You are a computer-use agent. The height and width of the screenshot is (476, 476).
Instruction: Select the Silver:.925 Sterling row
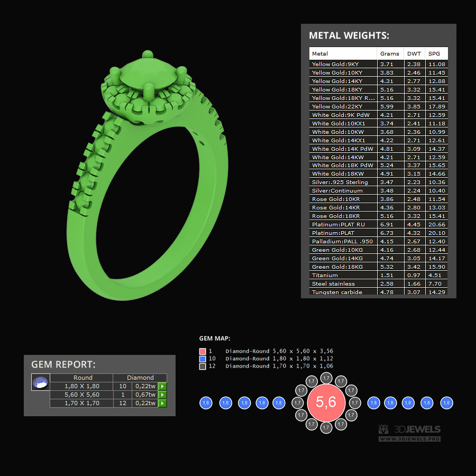[x=379, y=182]
